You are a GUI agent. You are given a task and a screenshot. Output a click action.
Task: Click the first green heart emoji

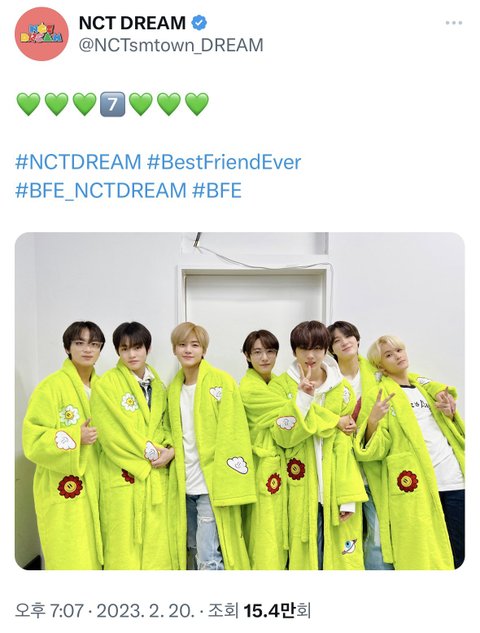[x=28, y=104]
